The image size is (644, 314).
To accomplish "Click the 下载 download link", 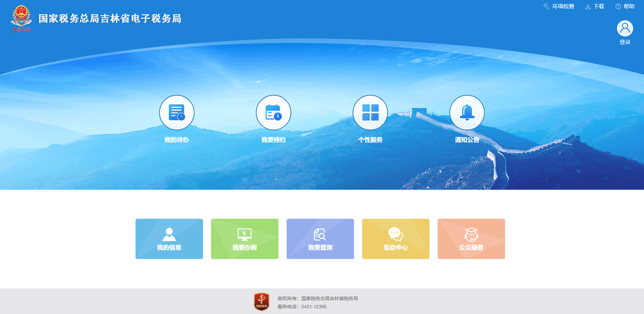I will (x=594, y=6).
